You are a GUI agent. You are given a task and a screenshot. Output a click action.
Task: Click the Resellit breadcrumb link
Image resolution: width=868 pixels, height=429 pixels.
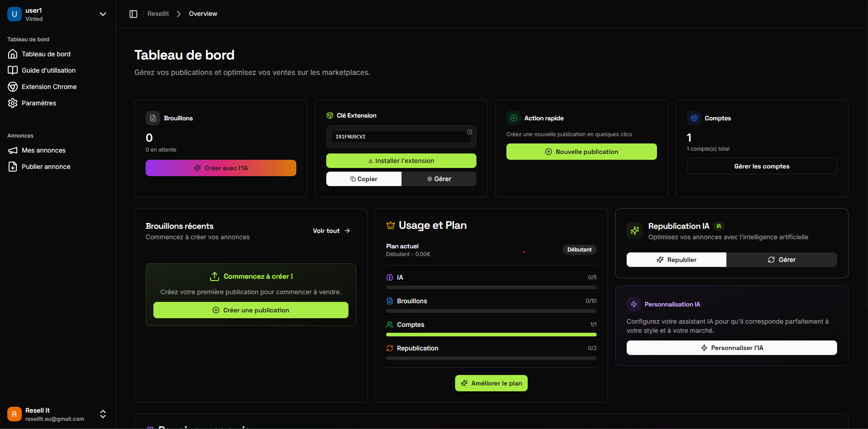tap(158, 14)
